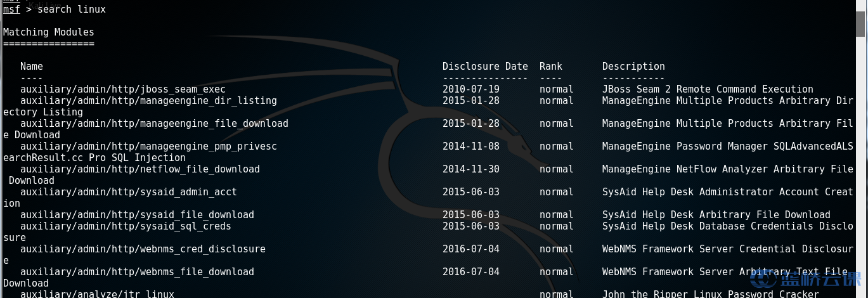Viewport: 868px width, 298px height.
Task: Click the Description column header
Action: click(633, 67)
